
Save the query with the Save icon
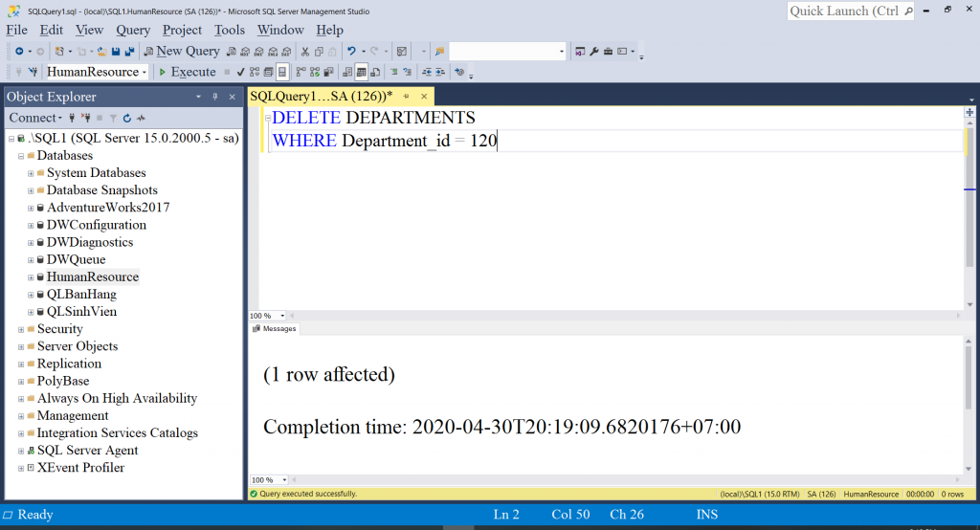116,52
